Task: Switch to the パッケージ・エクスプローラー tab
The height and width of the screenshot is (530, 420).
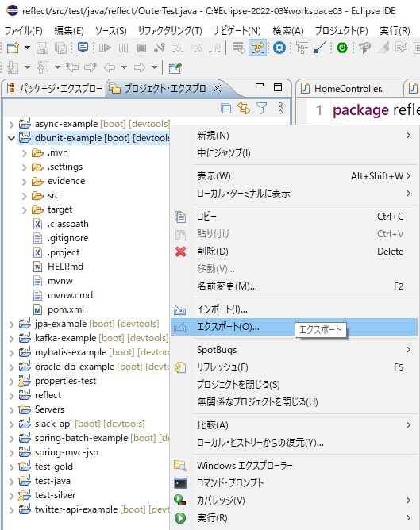Action: (x=54, y=89)
